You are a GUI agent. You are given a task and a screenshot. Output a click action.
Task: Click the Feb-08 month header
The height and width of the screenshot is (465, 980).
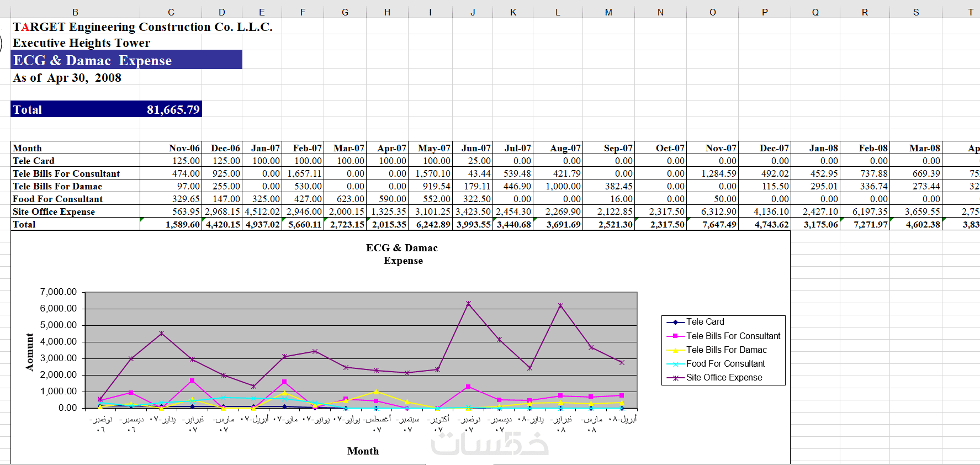[865, 148]
